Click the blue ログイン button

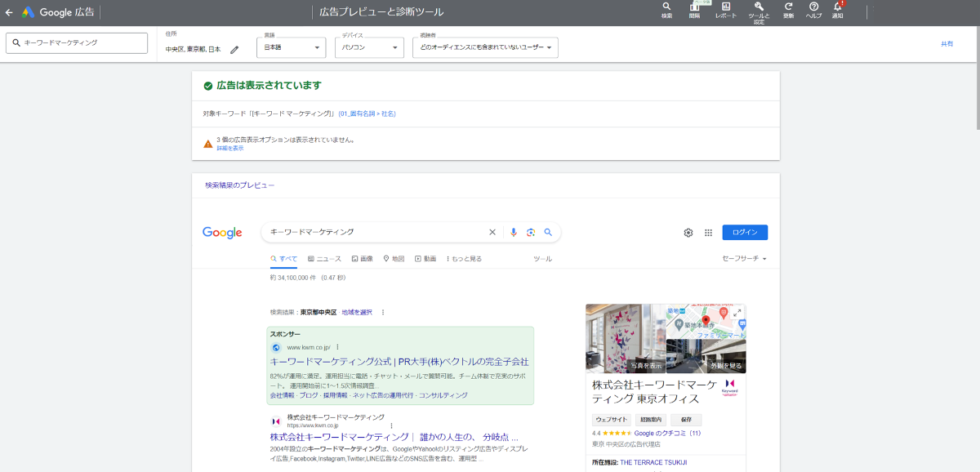coord(745,233)
